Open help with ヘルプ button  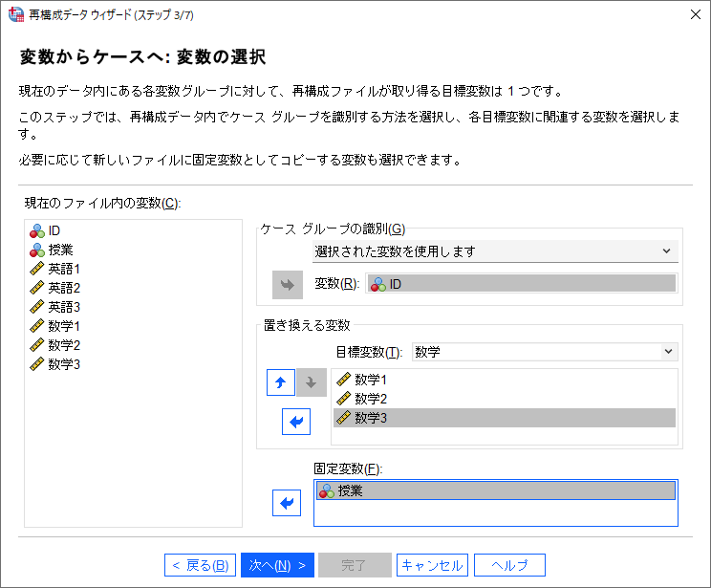click(x=509, y=565)
